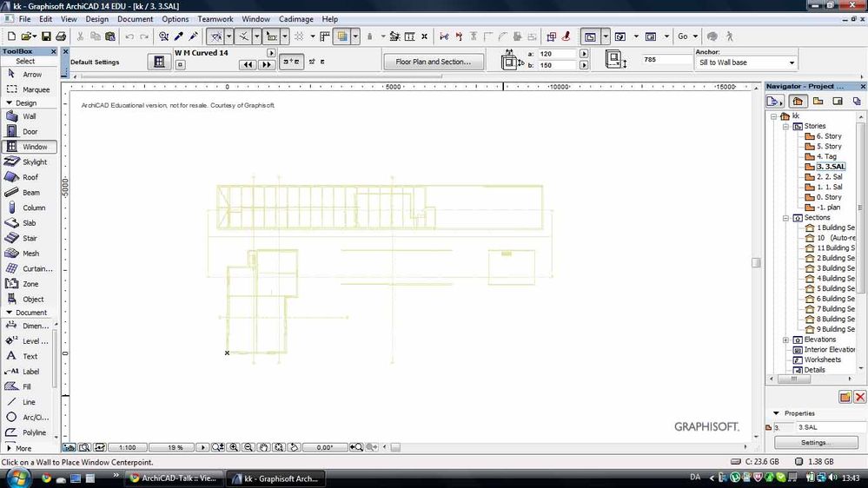Open the Document menu

tap(135, 19)
